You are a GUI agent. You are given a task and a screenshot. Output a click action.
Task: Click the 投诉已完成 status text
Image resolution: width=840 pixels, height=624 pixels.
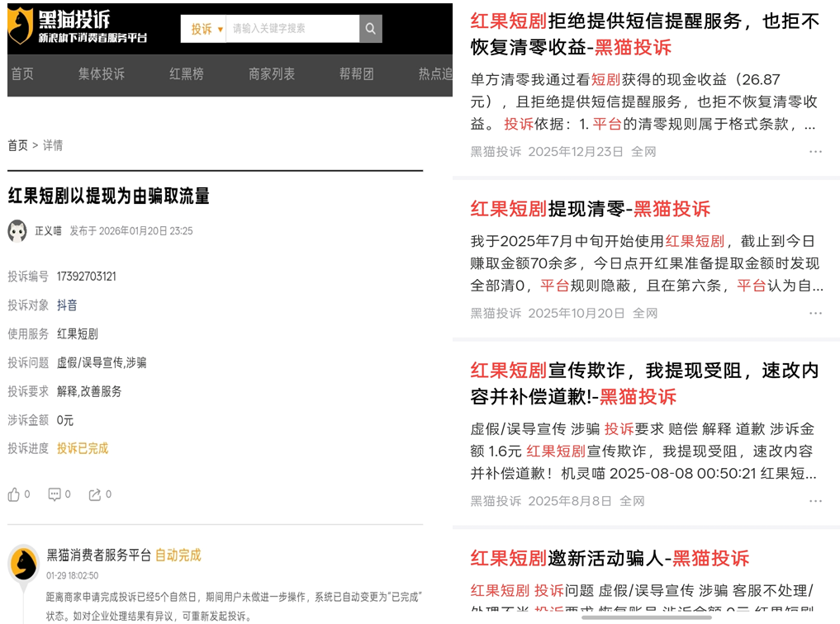pos(83,448)
